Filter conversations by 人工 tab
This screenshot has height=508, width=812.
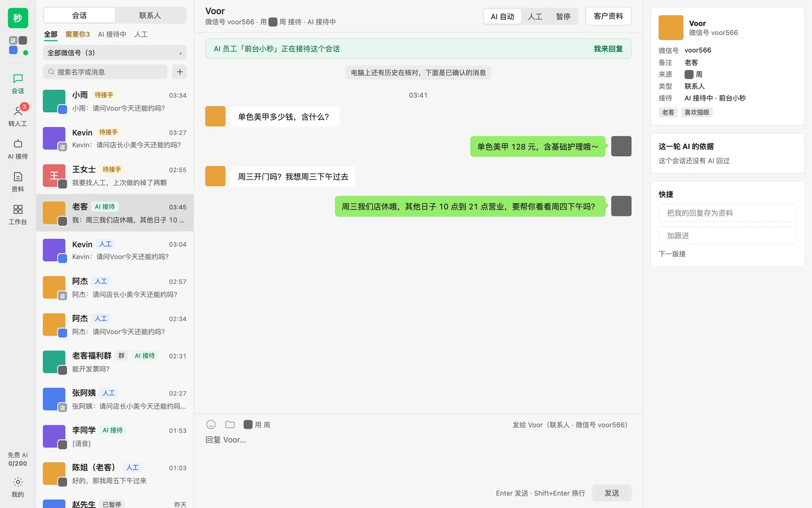point(141,34)
